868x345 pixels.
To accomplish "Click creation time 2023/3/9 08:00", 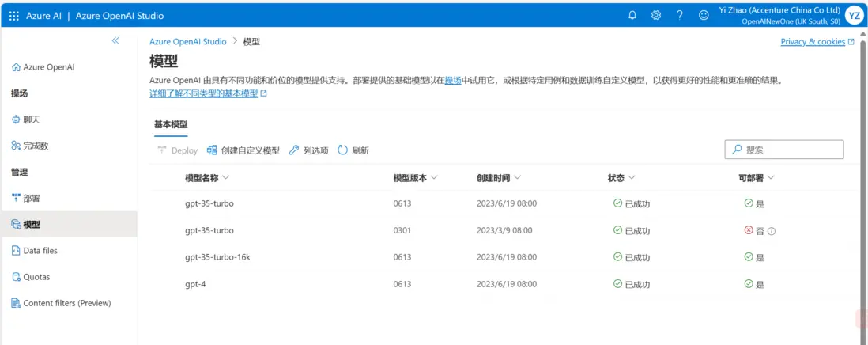I will pyautogui.click(x=504, y=230).
